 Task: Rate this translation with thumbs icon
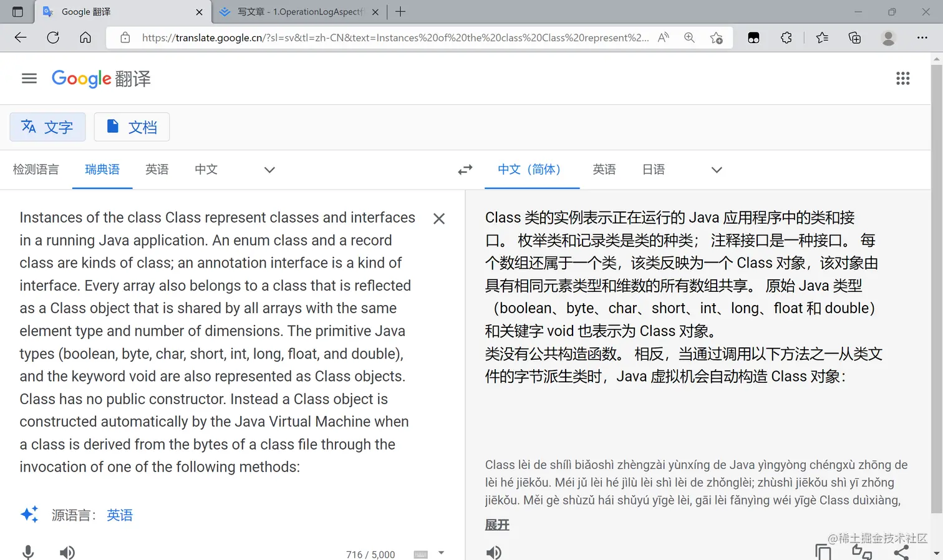(x=862, y=552)
